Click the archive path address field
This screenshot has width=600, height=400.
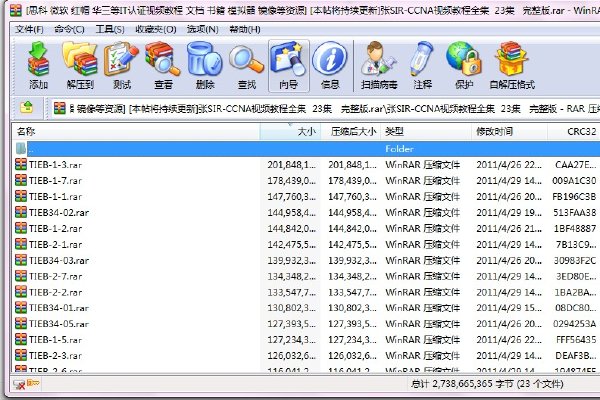(x=324, y=109)
